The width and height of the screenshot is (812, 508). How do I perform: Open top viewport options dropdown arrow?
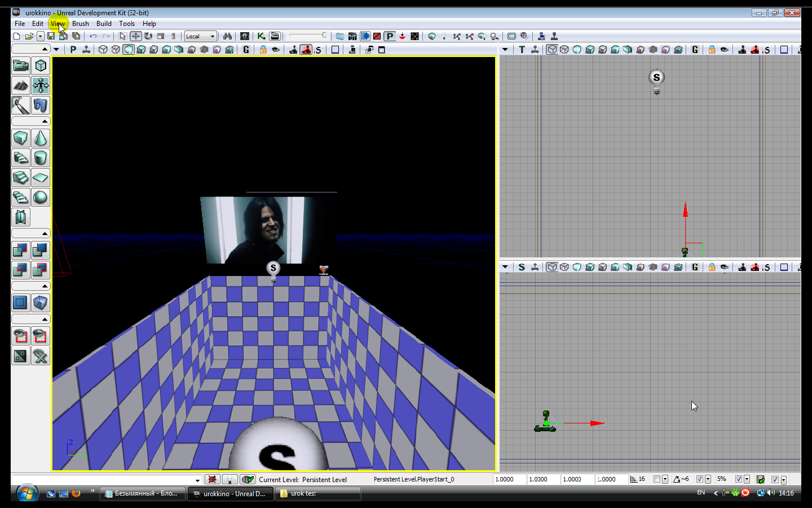click(x=505, y=50)
